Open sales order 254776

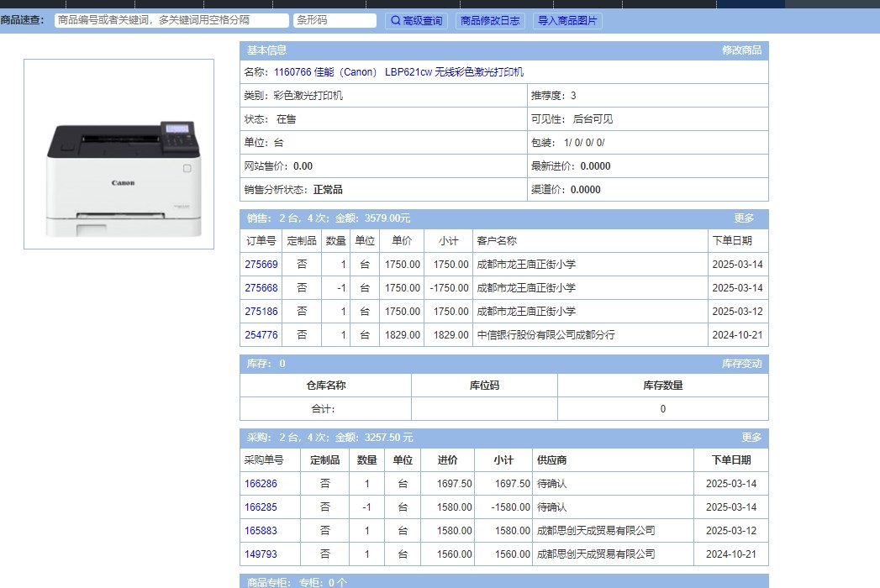(x=261, y=335)
